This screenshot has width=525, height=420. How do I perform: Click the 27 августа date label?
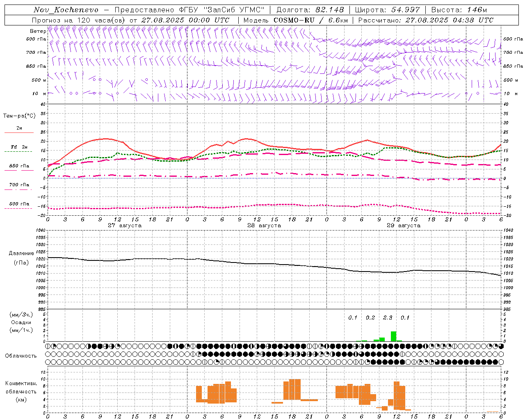pyautogui.click(x=125, y=226)
